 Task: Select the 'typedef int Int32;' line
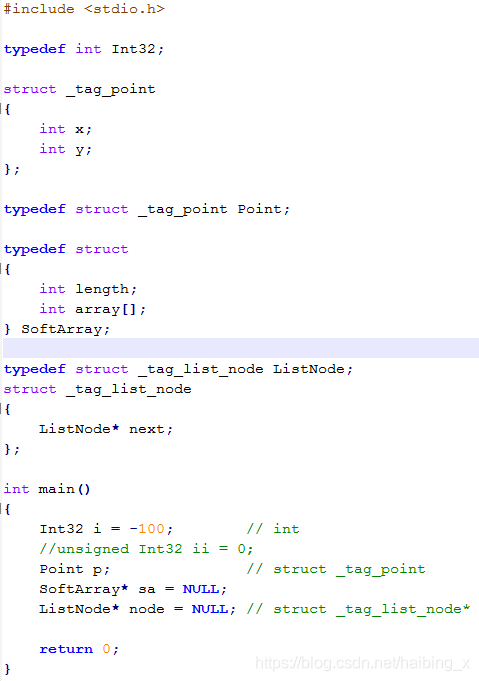[x=84, y=49]
